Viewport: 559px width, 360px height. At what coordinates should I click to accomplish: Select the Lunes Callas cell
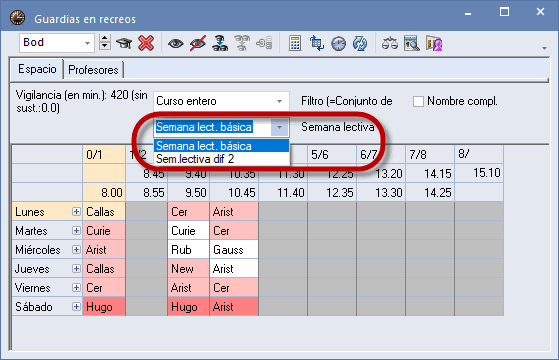(x=104, y=212)
